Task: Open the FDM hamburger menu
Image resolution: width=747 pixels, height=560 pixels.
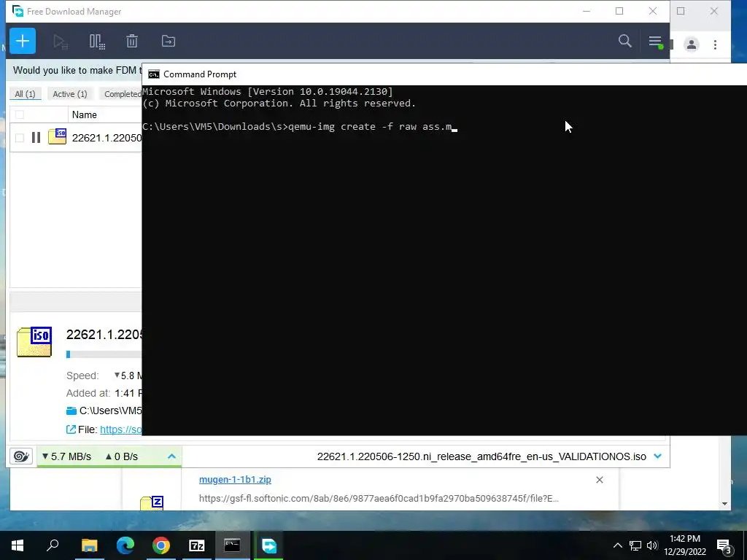Action: (x=655, y=42)
